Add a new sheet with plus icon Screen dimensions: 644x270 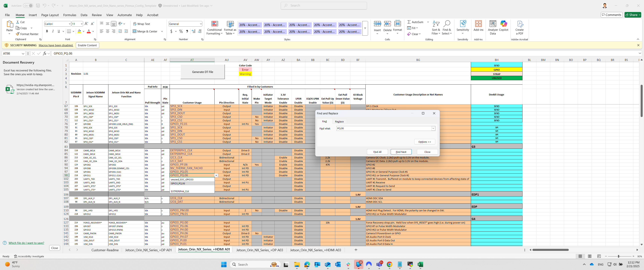click(356, 250)
